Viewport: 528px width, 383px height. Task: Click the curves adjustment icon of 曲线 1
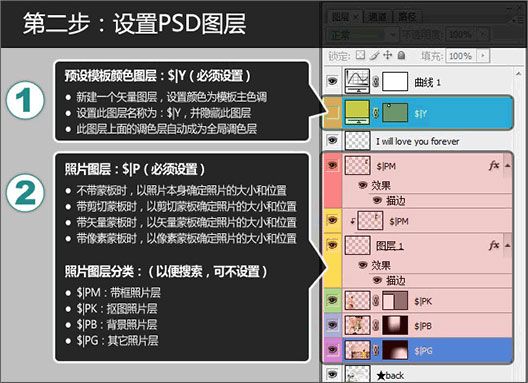tap(357, 81)
